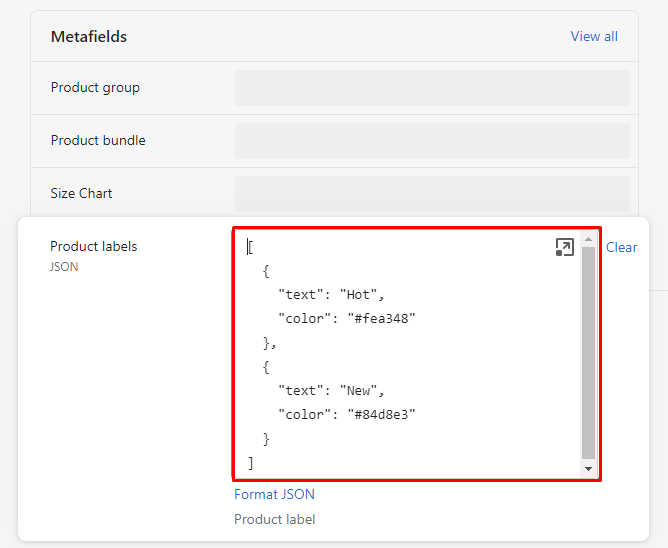This screenshot has height=548, width=668.
Task: Click the scrollbar up arrow in JSON editor
Action: pos(588,239)
